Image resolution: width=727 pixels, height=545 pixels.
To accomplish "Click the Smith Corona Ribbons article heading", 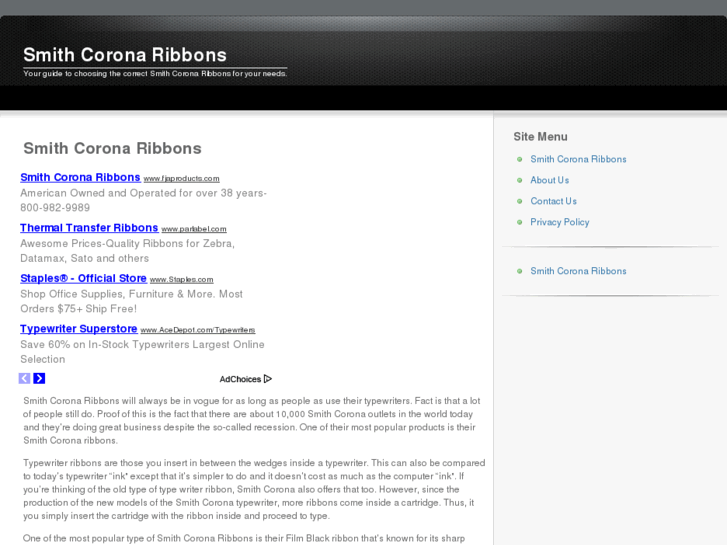I will click(112, 148).
